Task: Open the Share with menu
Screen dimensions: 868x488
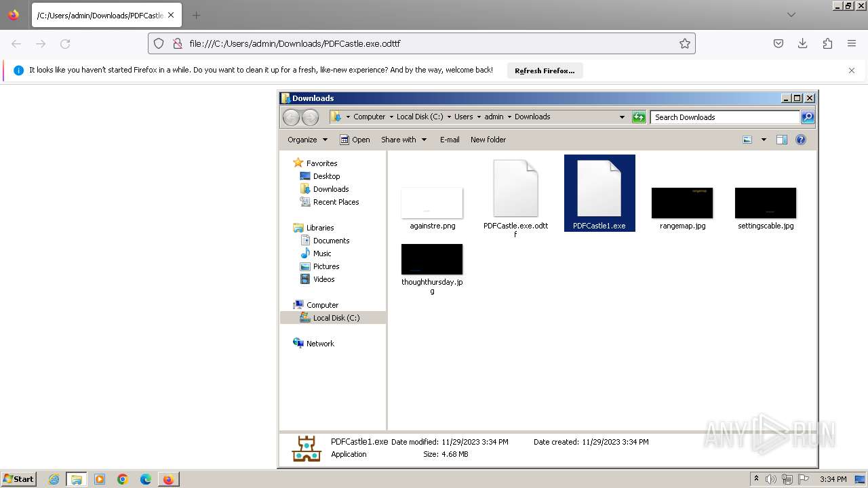Action: (x=403, y=140)
